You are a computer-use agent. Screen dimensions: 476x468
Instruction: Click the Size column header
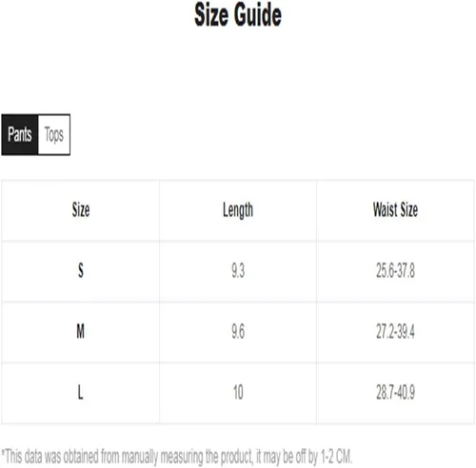(81, 210)
